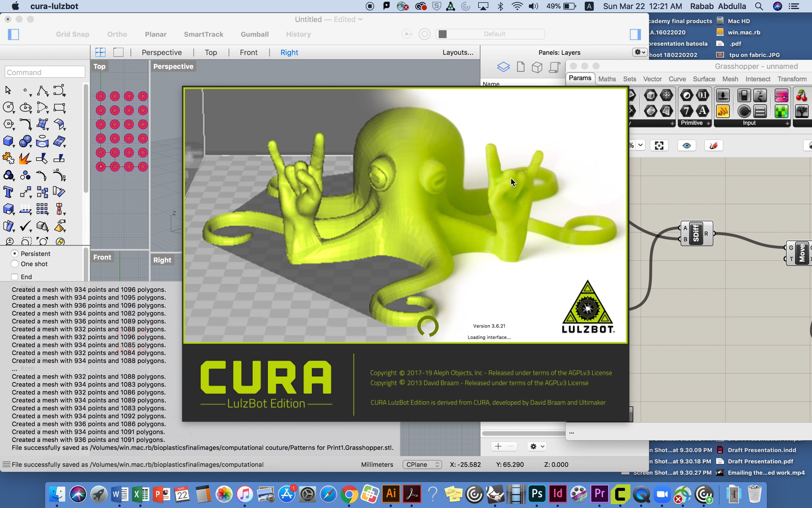
Task: Open Adobe Illustrator from the dock
Action: coord(391,494)
